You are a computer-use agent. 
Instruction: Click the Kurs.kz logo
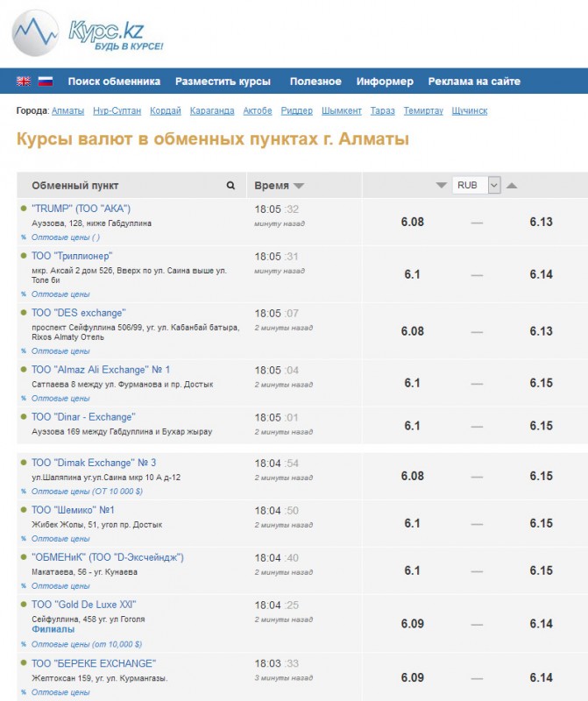pyautogui.click(x=88, y=33)
